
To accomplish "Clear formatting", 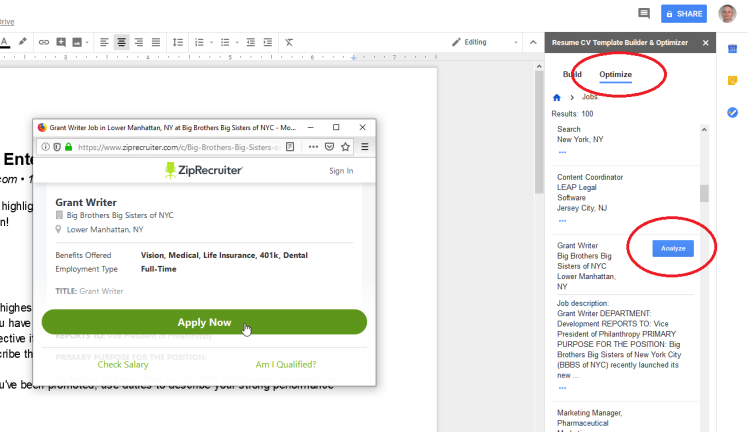I will click(289, 42).
